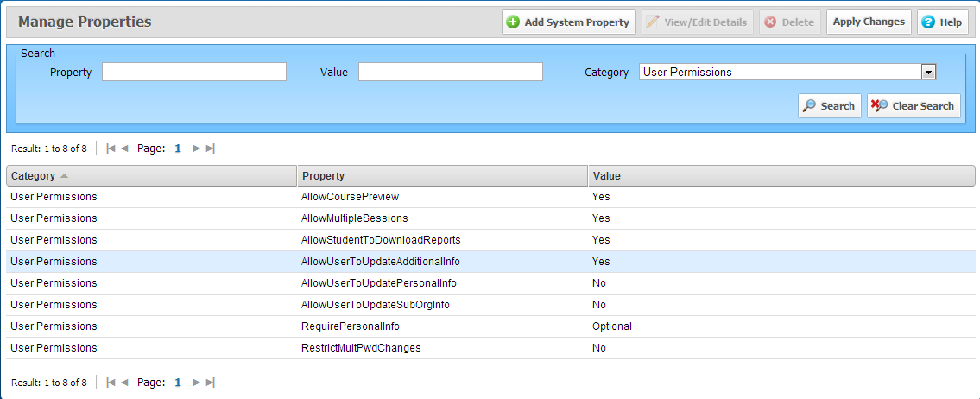
Task: Expand the Category dropdown arrow
Action: tap(928, 73)
